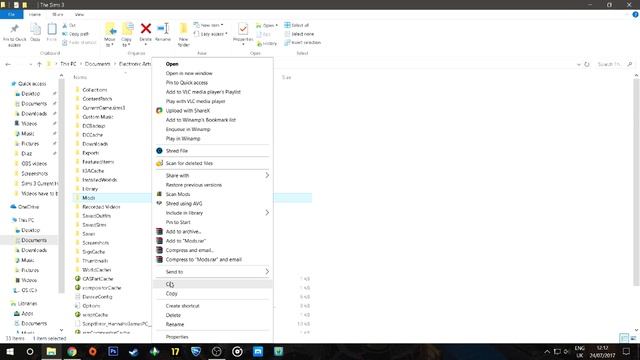The height and width of the screenshot is (360, 640).
Task: Open Google Chrome from the taskbar
Action: point(72,351)
